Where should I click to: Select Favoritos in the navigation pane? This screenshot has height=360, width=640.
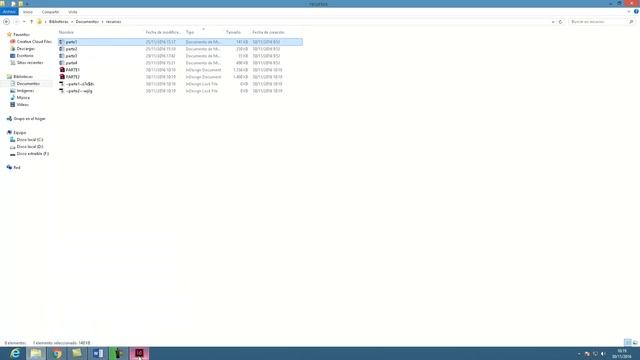21,35
